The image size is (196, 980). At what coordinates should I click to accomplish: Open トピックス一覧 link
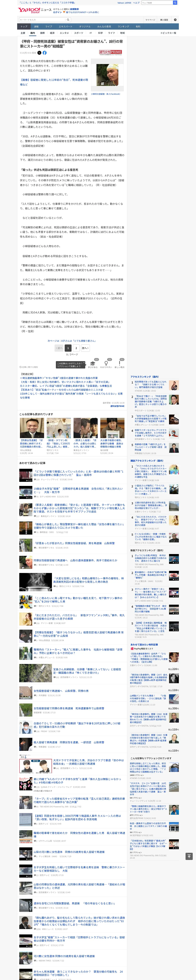point(168,33)
